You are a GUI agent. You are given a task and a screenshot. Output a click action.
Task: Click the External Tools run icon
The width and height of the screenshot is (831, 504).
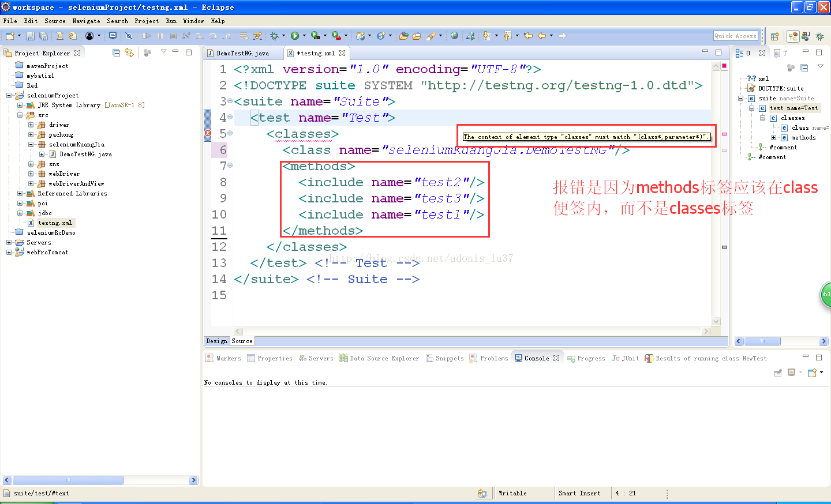pos(336,36)
